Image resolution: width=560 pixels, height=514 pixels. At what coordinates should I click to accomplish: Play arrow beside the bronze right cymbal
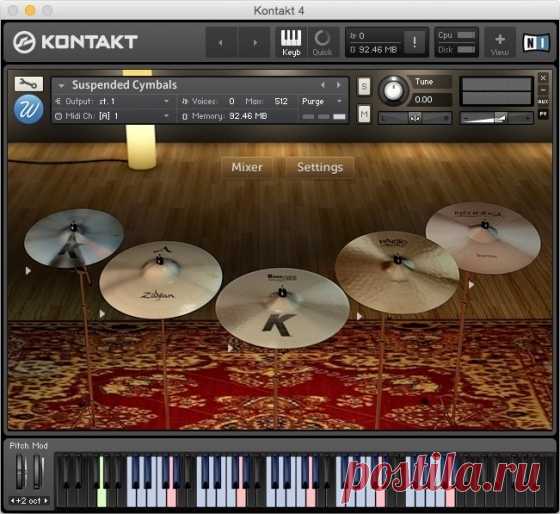pyautogui.click(x=359, y=316)
